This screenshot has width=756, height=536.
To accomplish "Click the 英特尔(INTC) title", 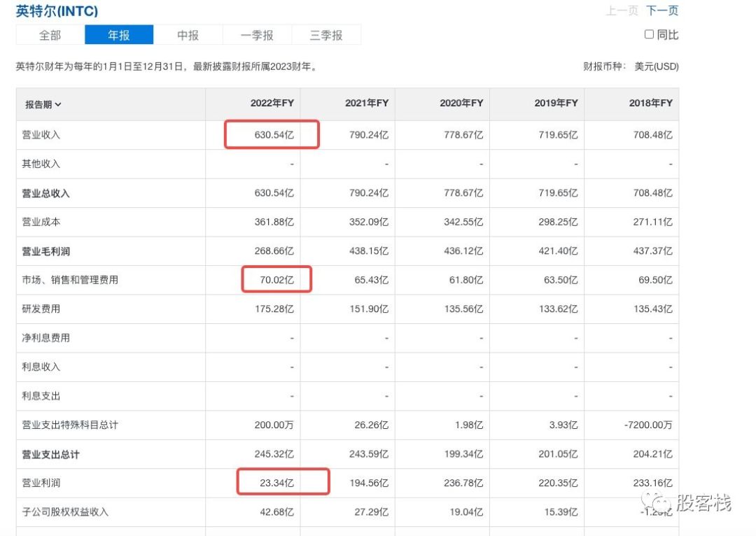I will click(57, 10).
